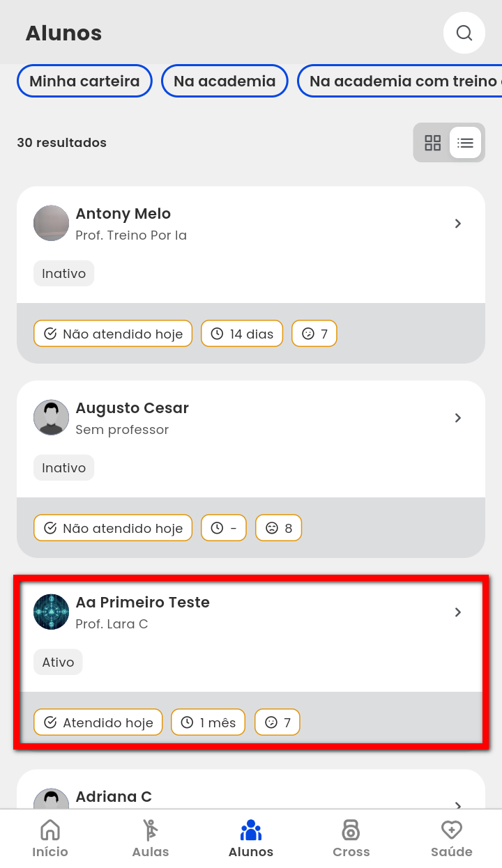Open the Aulas tab
Screen dimensions: 502x868
(151, 837)
